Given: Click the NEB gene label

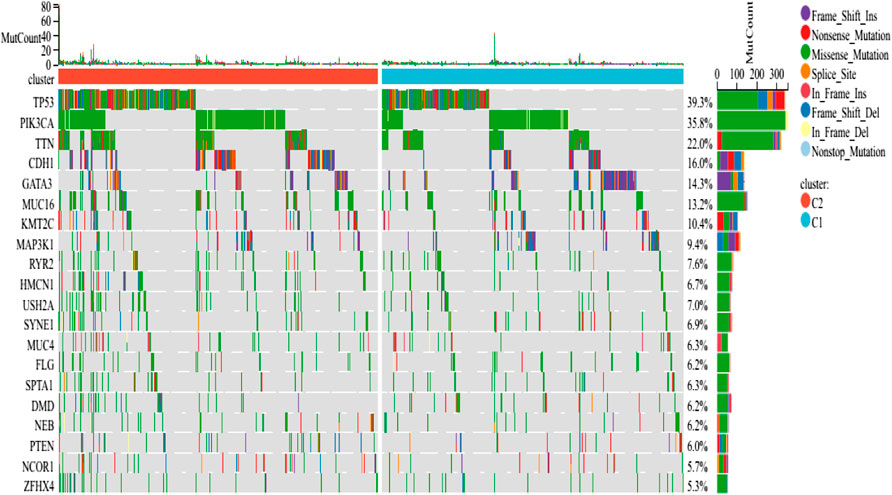Looking at the screenshot, I should (x=44, y=426).
